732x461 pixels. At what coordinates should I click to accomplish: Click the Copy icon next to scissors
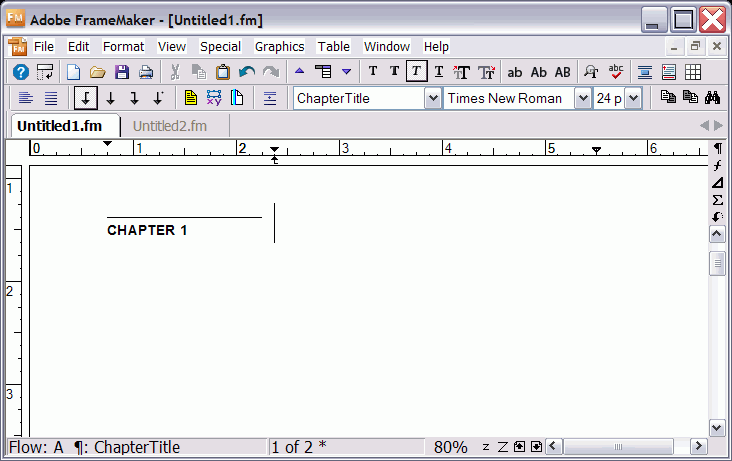point(199,72)
